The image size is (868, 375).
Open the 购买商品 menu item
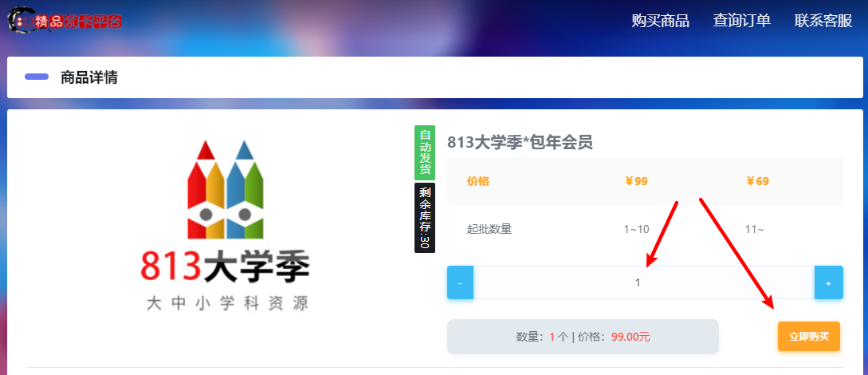[x=660, y=21]
